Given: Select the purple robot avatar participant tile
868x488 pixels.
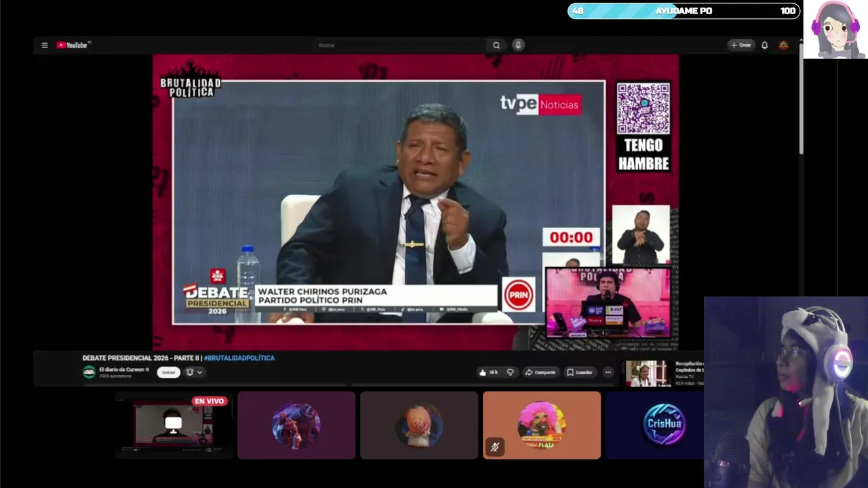Looking at the screenshot, I should (x=296, y=425).
